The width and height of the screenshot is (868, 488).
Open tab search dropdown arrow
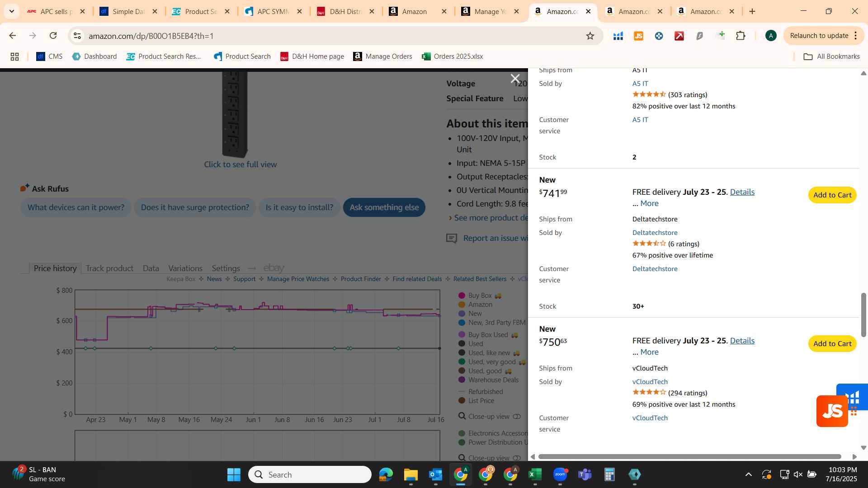coord(11,11)
